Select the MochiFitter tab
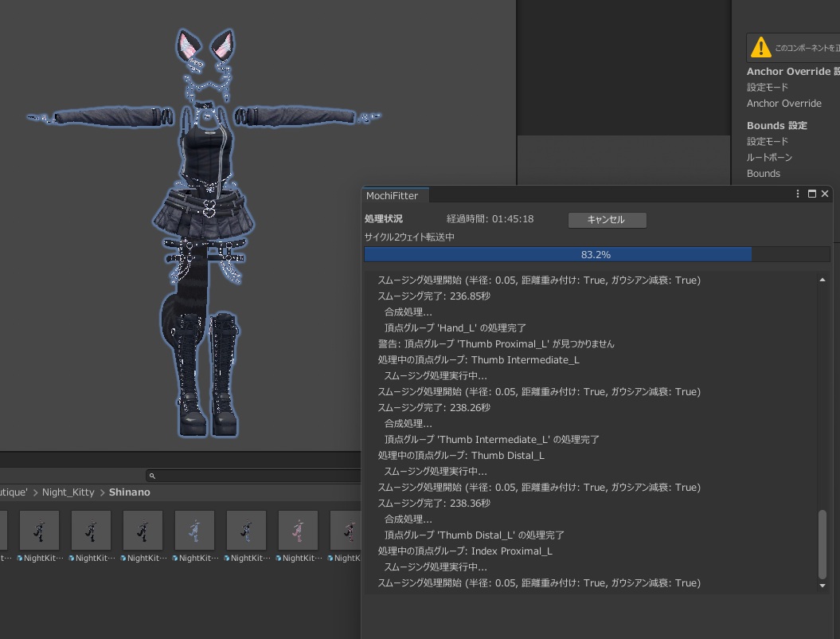840x639 pixels. click(x=392, y=195)
